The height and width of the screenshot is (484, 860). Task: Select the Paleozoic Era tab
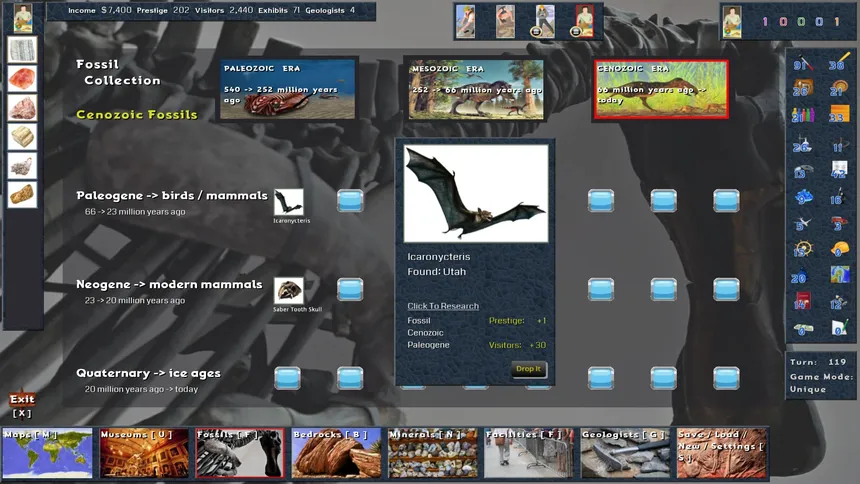coord(287,89)
